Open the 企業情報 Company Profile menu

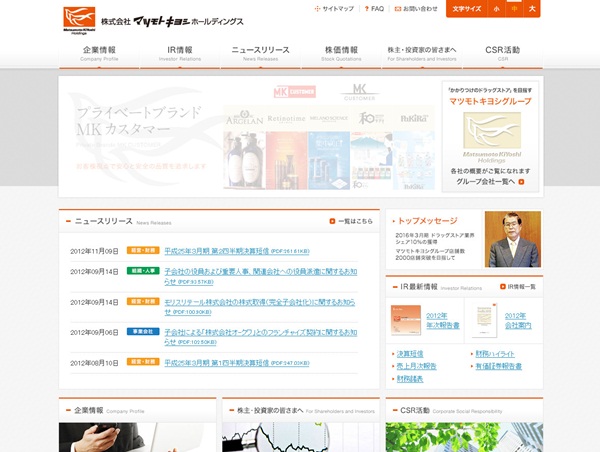(x=99, y=54)
